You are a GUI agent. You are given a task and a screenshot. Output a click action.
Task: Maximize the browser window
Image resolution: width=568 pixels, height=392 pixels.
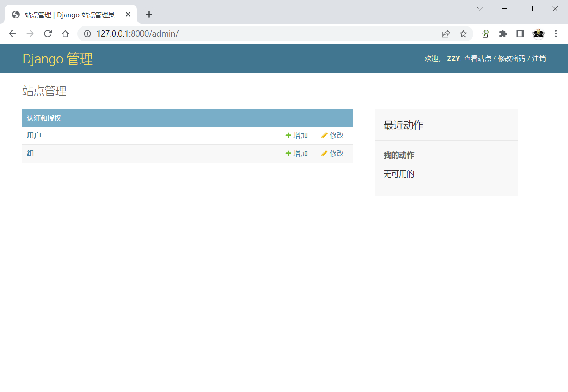click(x=530, y=9)
